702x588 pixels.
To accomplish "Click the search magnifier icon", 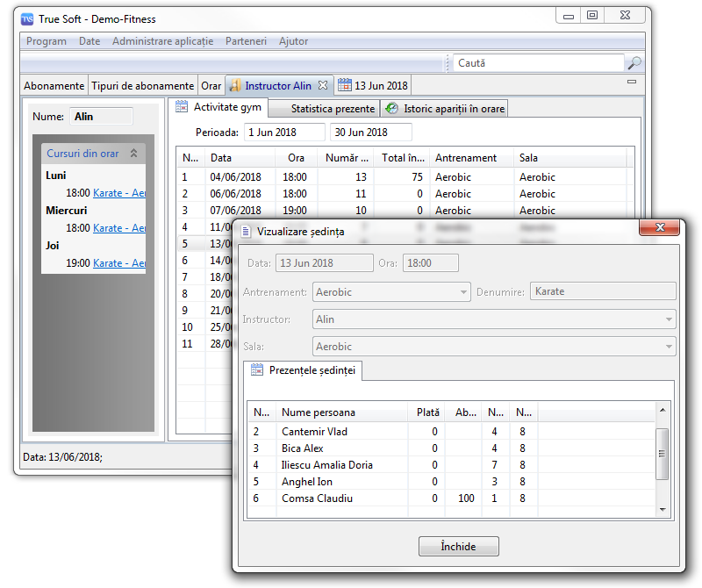I will coord(634,63).
